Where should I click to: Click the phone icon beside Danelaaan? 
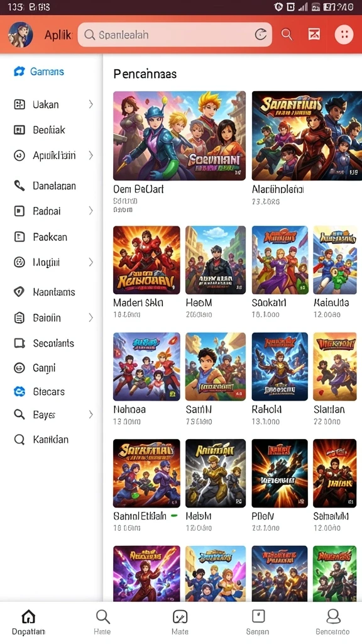(19, 186)
